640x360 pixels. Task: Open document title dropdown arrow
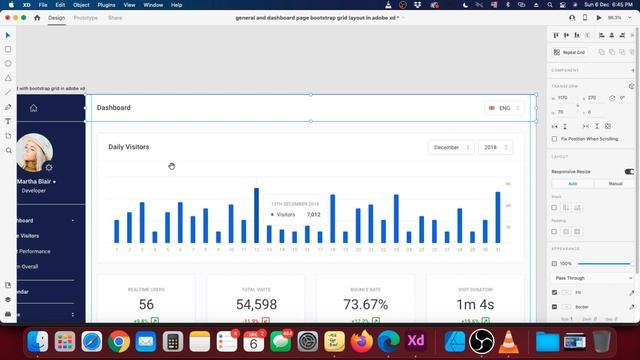point(403,18)
